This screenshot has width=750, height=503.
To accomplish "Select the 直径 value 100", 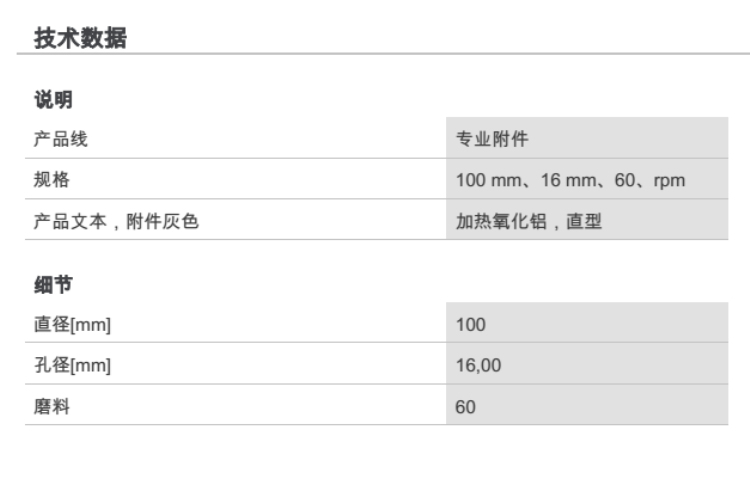I will click(x=469, y=325).
